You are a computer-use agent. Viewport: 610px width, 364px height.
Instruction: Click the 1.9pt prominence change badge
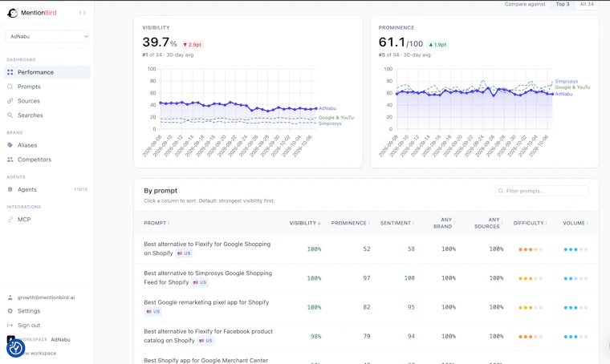click(x=437, y=45)
